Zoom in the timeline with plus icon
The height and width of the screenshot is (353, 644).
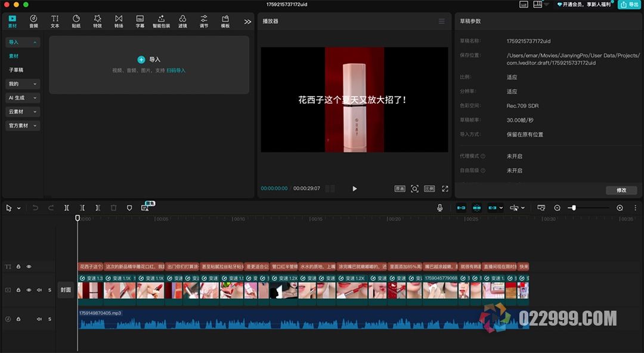pyautogui.click(x=620, y=208)
